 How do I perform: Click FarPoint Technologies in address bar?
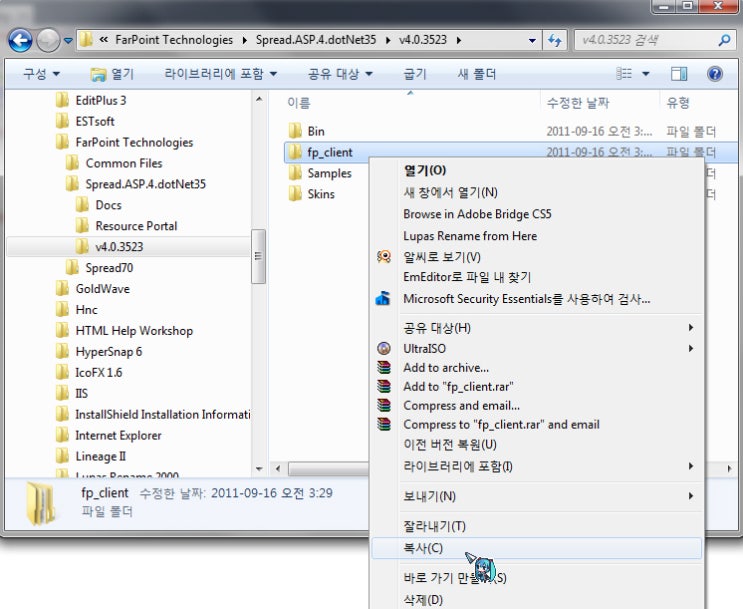[x=174, y=40]
